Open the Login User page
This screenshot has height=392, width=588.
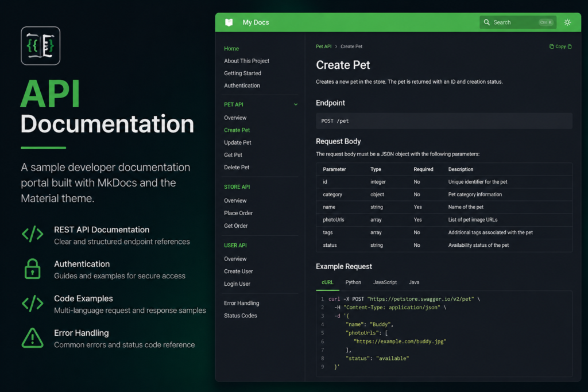point(237,284)
